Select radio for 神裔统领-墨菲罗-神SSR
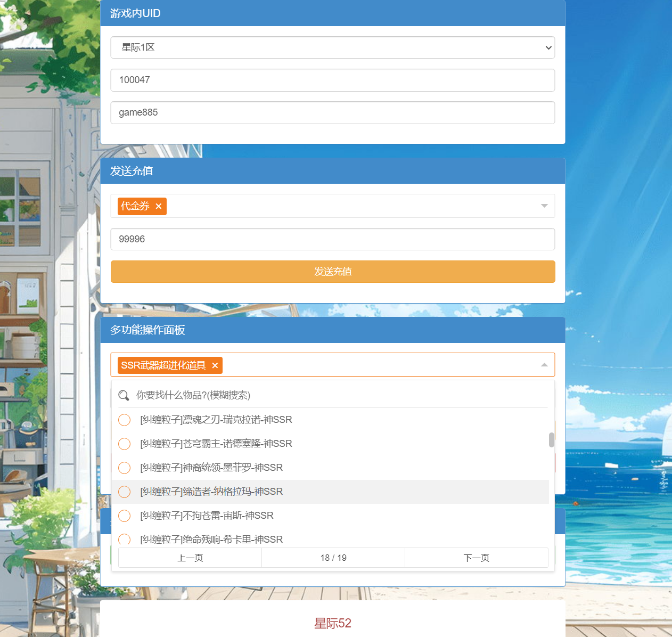Viewport: 672px width, 637px height. pyautogui.click(x=124, y=468)
